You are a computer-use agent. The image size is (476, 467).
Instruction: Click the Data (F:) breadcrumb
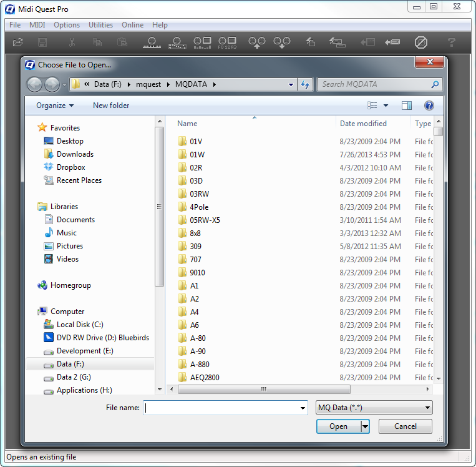coord(108,84)
